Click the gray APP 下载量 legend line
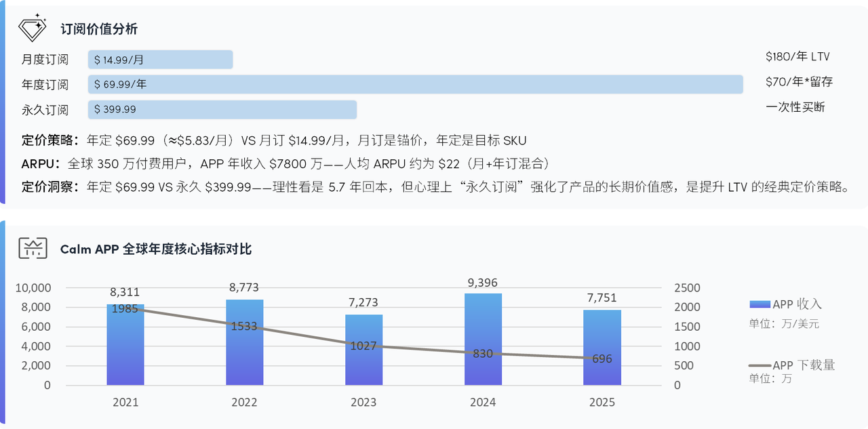The height and width of the screenshot is (429, 868). [759, 365]
